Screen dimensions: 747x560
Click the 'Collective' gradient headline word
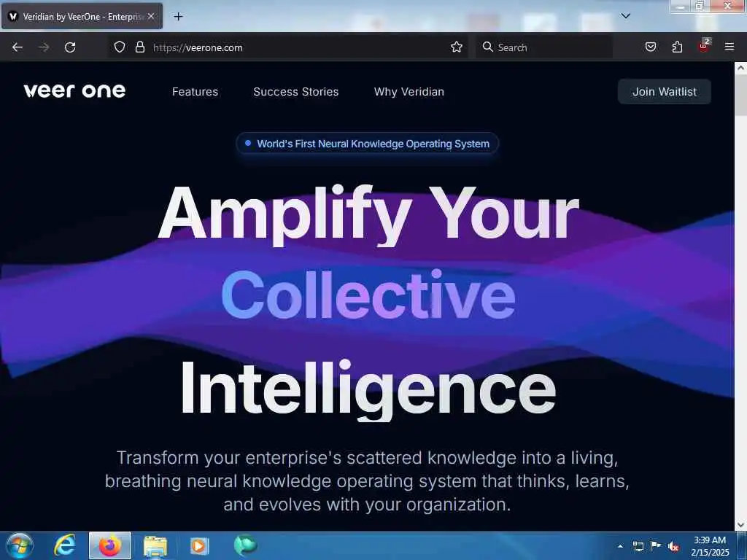[x=368, y=295]
